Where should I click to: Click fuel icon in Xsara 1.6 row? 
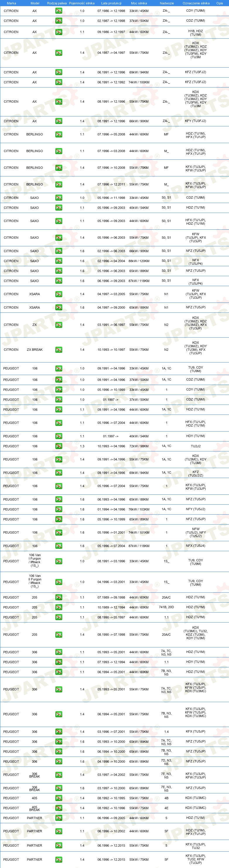(59, 308)
